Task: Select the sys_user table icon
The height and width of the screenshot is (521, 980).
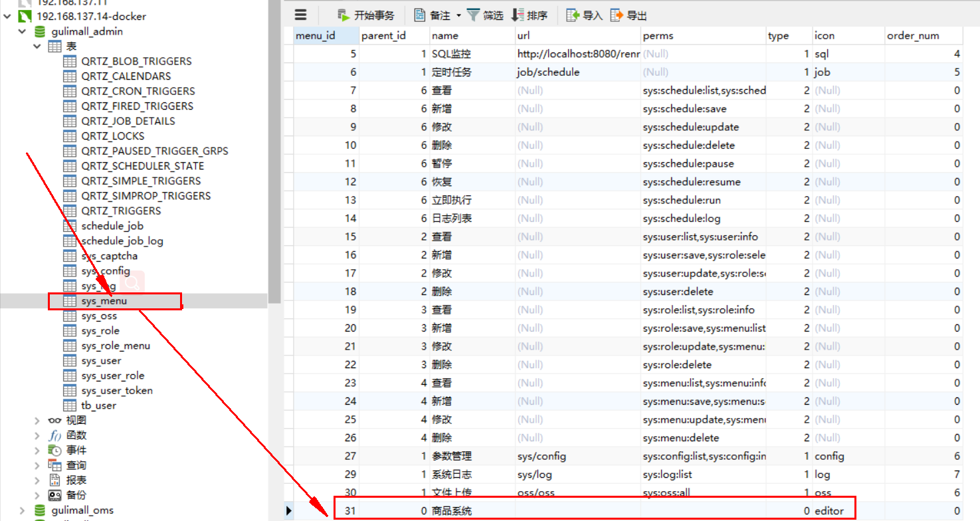Action: [70, 361]
